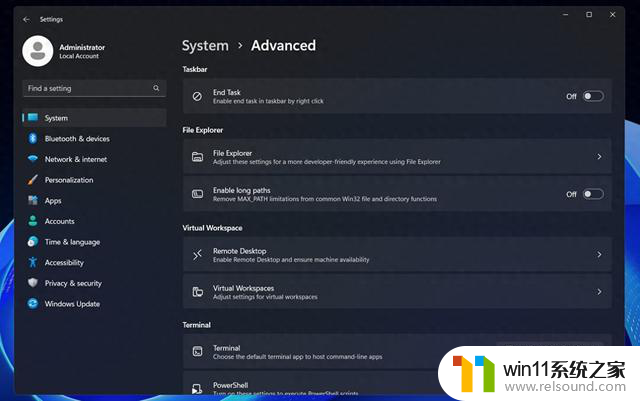The height and width of the screenshot is (401, 640).
Task: Expand Virtual Workspaces chevron arrow
Action: (599, 292)
